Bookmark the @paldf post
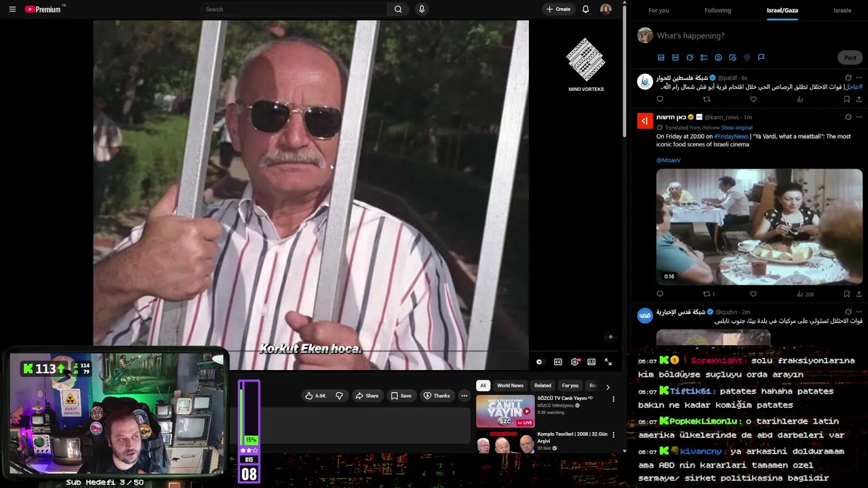Screen dimensions: 868x488 (x=846, y=99)
